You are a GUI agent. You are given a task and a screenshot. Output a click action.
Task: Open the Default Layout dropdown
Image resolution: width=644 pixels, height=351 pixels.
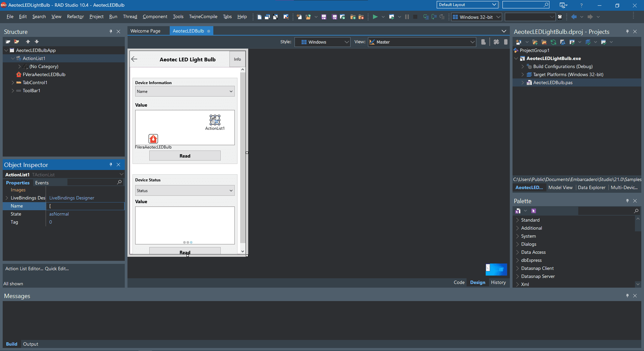coord(468,5)
